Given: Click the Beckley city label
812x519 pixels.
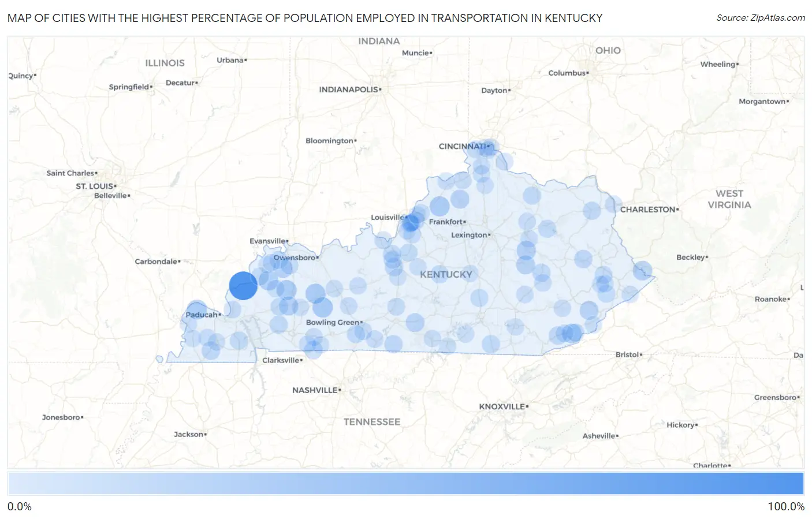Looking at the screenshot, I should click(691, 257).
